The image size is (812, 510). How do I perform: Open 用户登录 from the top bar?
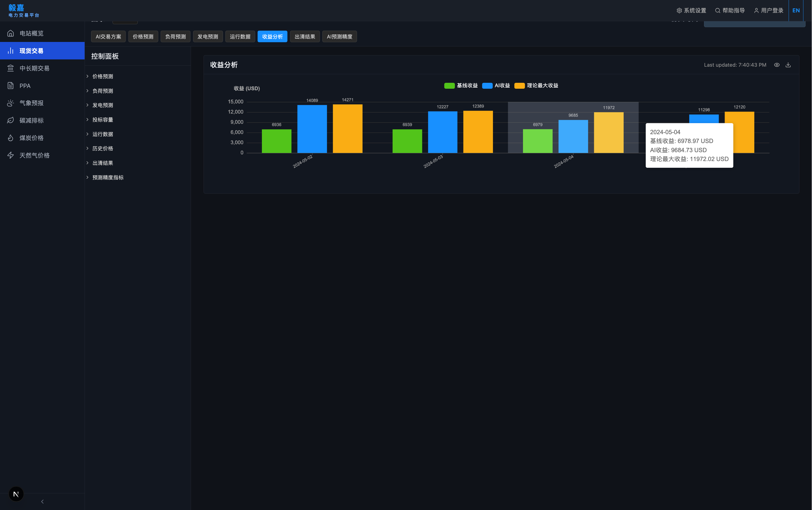click(x=768, y=10)
